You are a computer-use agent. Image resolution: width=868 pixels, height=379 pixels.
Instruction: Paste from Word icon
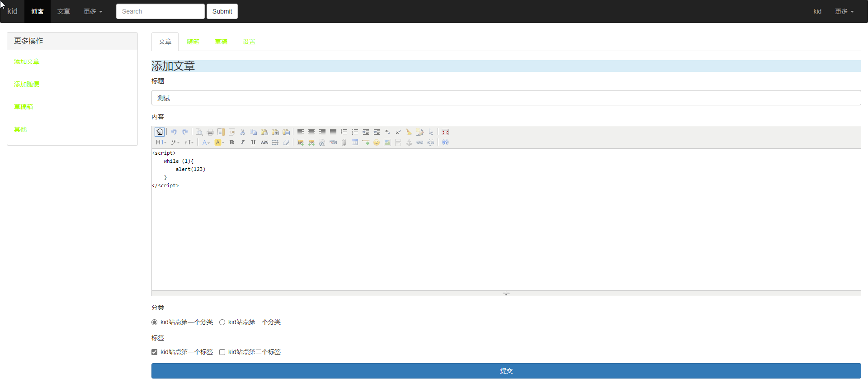click(286, 132)
